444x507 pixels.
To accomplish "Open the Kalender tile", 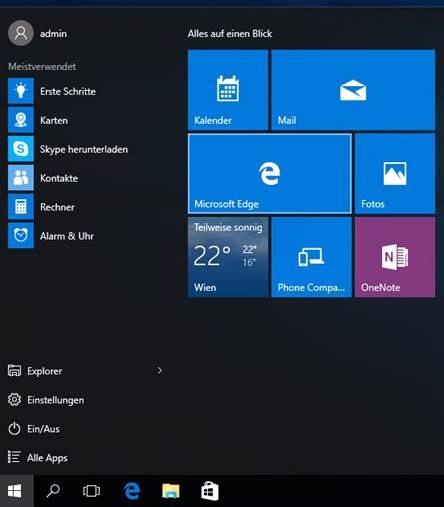I will pos(228,90).
